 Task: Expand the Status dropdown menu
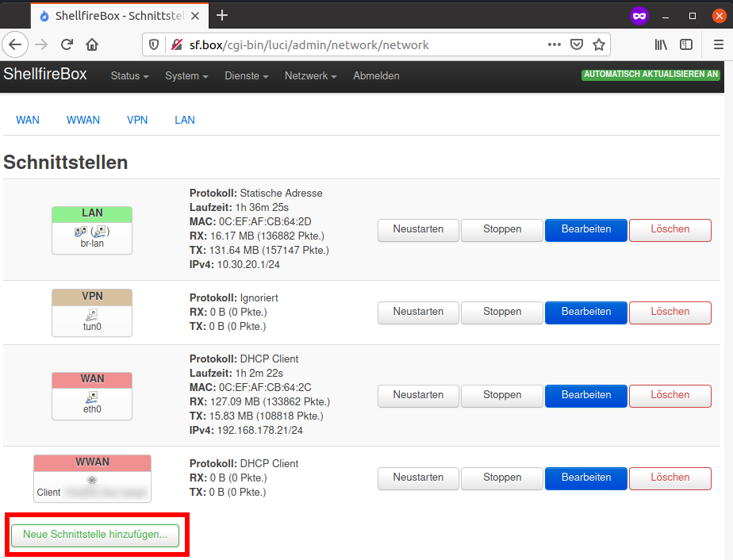(130, 76)
